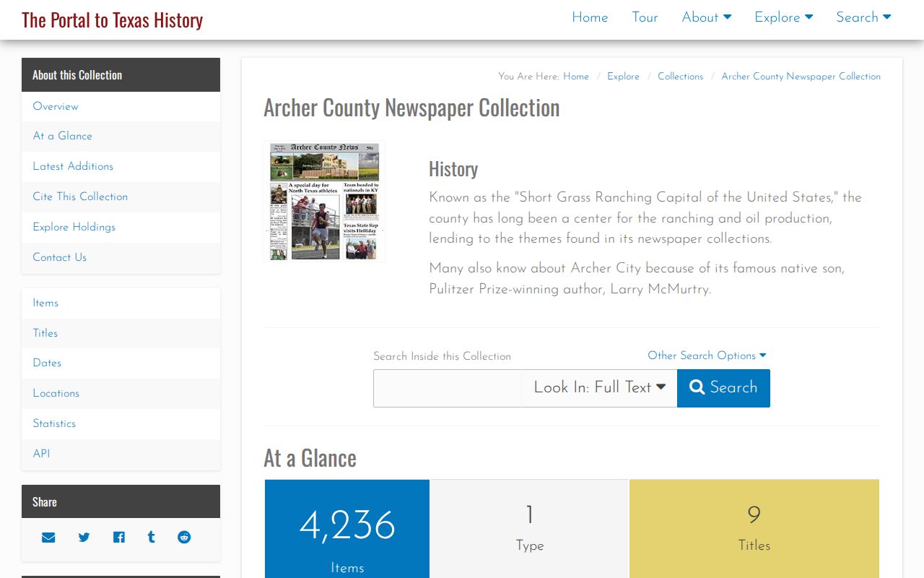Open the About dropdown menu
The image size is (924, 578).
pyautogui.click(x=707, y=17)
